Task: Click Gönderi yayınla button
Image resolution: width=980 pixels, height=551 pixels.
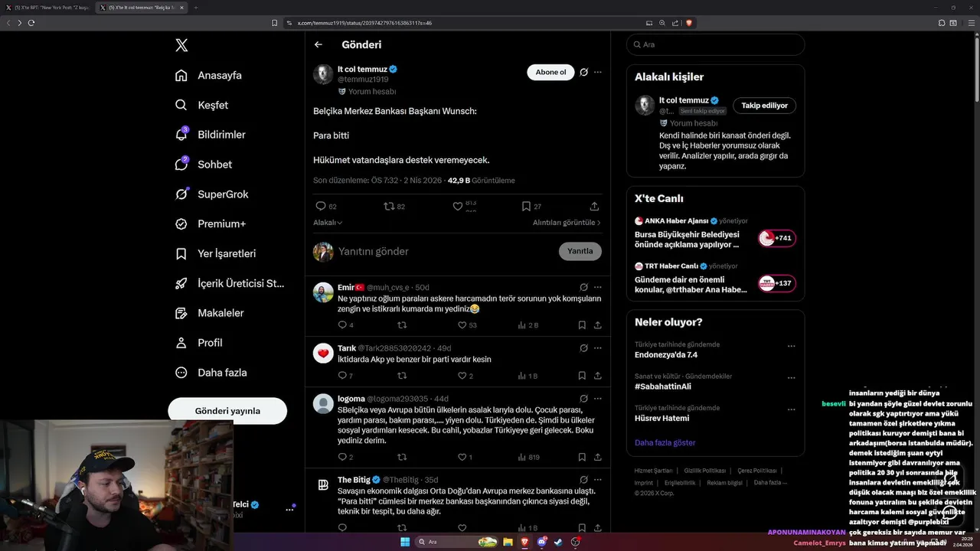Action: point(227,411)
